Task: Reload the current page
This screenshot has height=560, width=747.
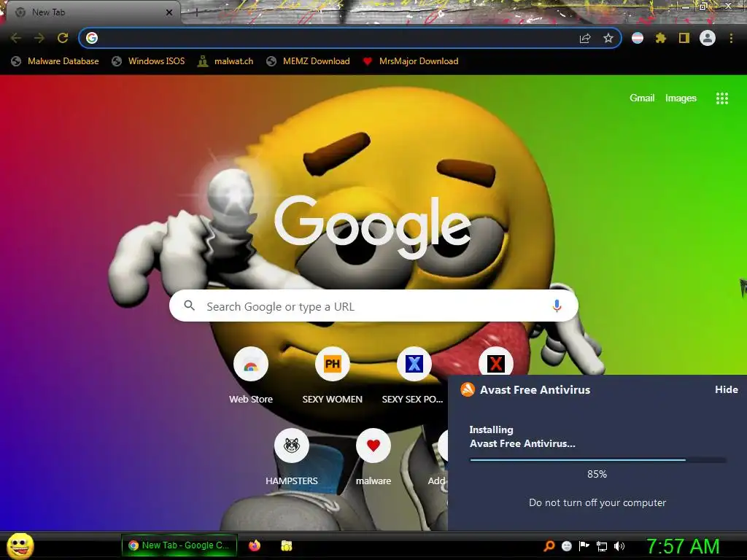Action: 63,38
